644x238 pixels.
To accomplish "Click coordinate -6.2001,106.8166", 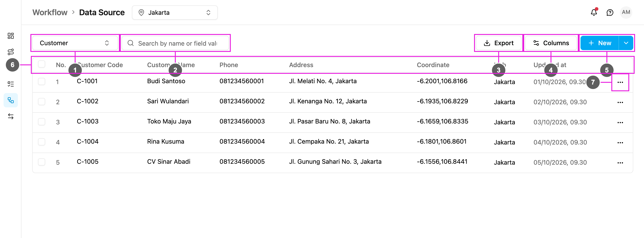I will click(442, 81).
